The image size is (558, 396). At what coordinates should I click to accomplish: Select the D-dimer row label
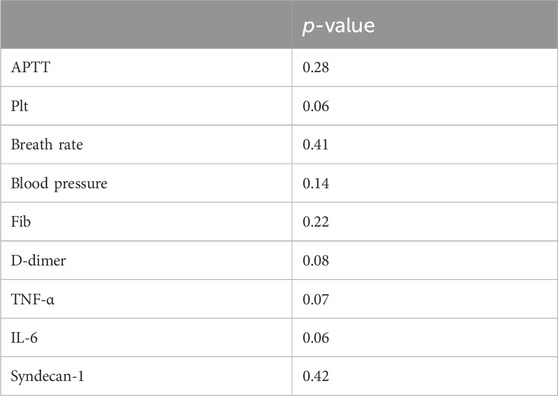point(38,260)
